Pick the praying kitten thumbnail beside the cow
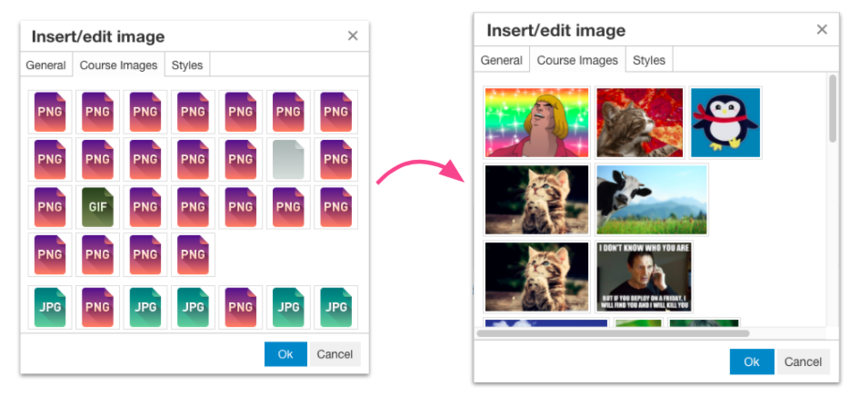The image size is (860, 396). (x=537, y=200)
